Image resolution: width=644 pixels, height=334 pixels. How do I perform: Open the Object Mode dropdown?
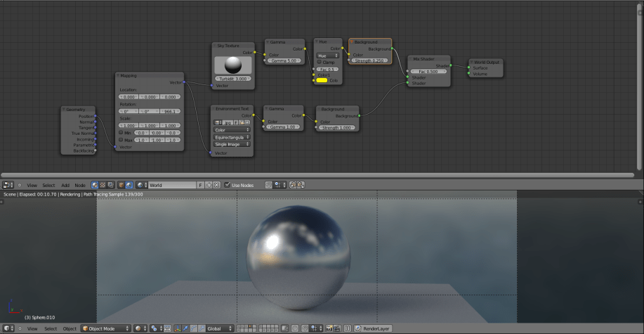click(106, 328)
